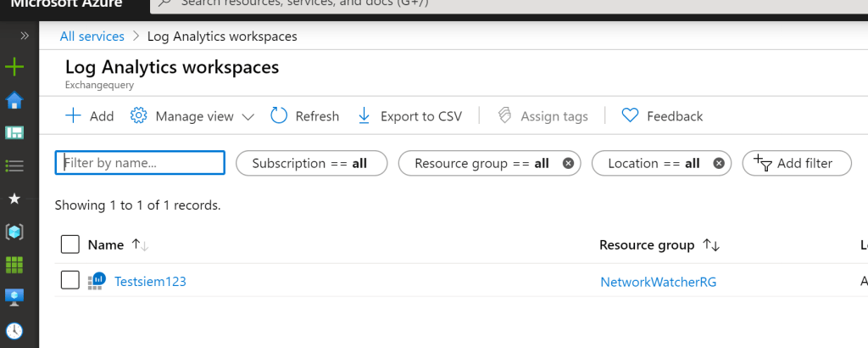868x348 pixels.
Task: Click Refresh in the toolbar
Action: (305, 116)
